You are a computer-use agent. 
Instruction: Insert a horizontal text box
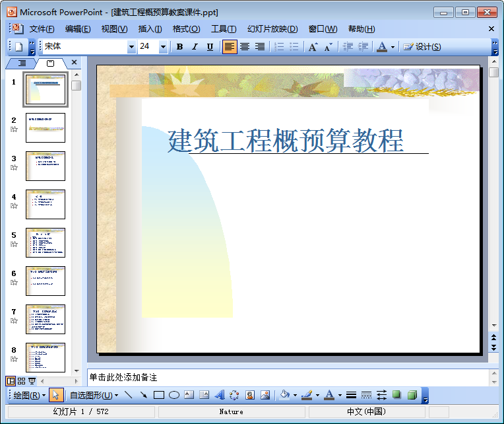point(189,395)
